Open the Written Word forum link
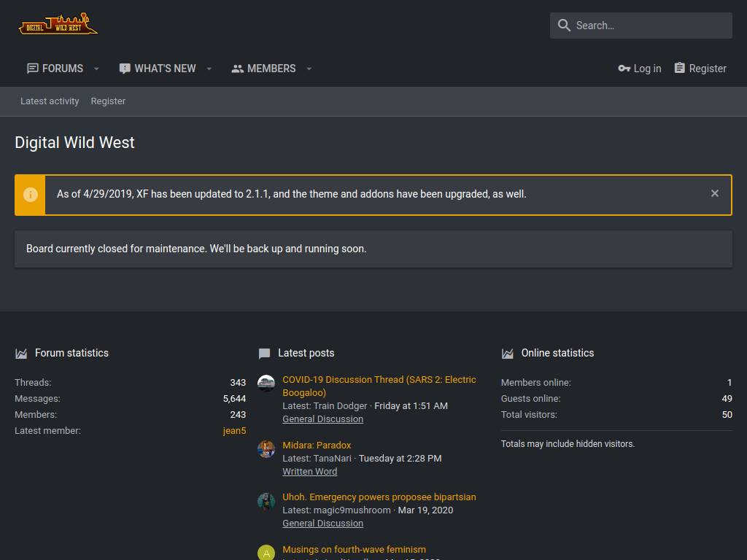Viewport: 747px width, 560px height. 309,472
